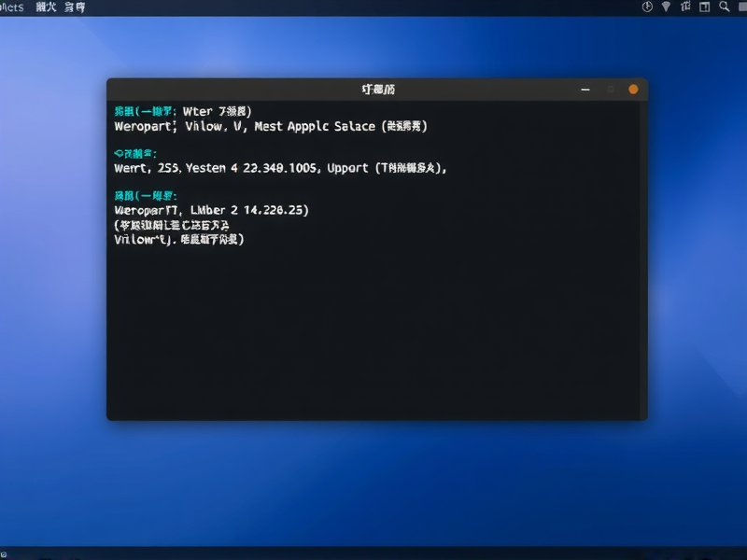Minimize the terminal window
This screenshot has height=560, width=747.
[x=585, y=88]
